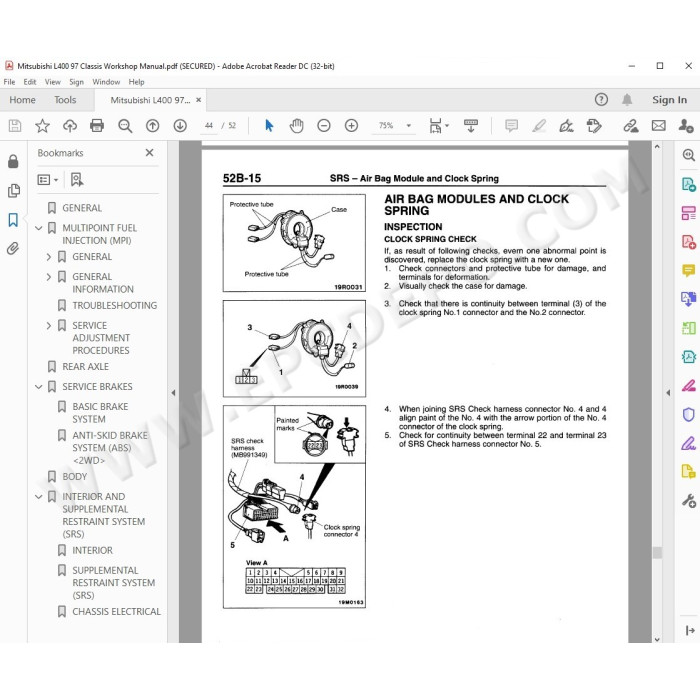This screenshot has height=700, width=700.
Task: Close the Mitsubishi L400 97 document tab
Action: pyautogui.click(x=199, y=100)
